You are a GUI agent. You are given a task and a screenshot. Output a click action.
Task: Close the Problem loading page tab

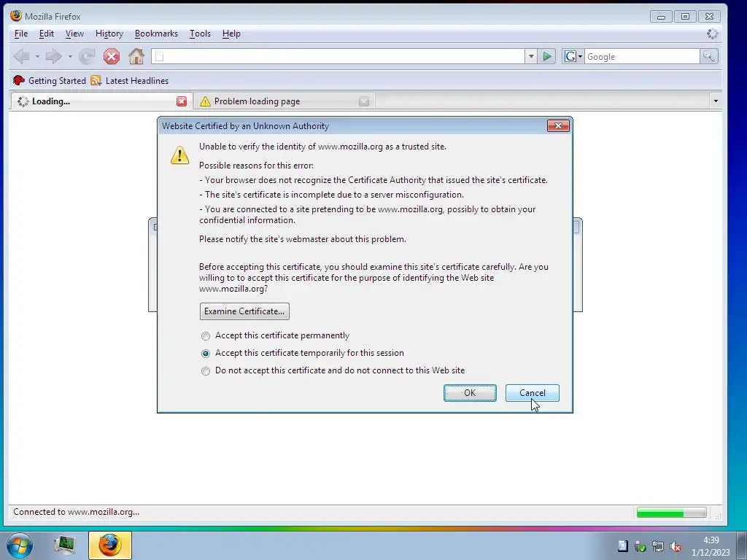[364, 101]
